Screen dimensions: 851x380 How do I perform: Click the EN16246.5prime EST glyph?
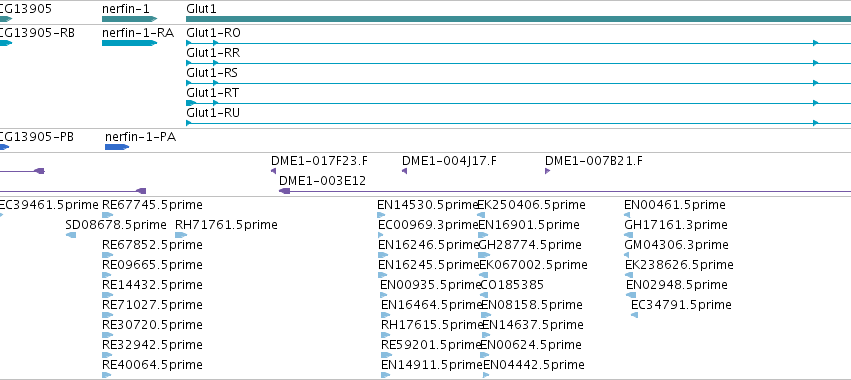(x=383, y=255)
